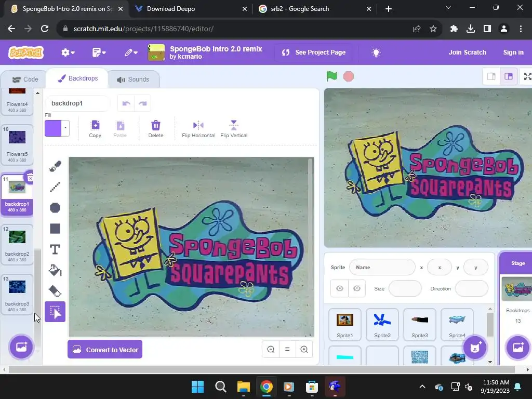
Task: Expand the Chrome tab search chevron
Action: pos(448,7)
